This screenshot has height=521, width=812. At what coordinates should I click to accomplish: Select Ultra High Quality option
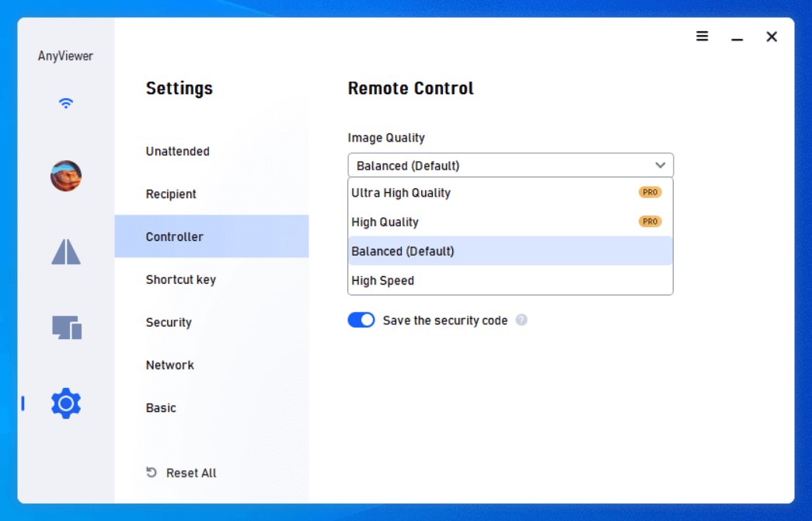pos(401,193)
